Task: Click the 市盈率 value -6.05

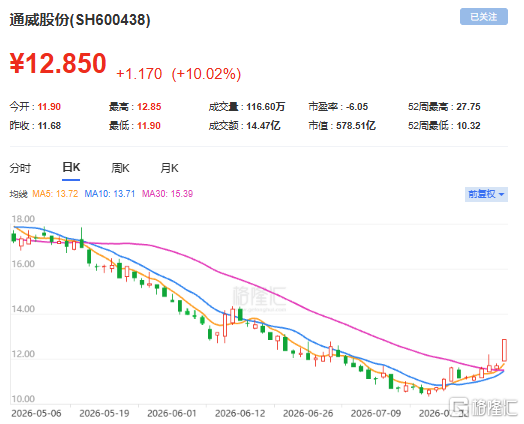Action: click(357, 107)
